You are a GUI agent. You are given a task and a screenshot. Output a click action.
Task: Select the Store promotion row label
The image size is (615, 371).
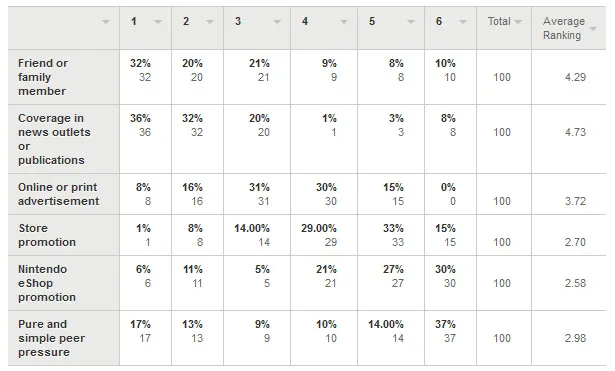[x=47, y=235]
